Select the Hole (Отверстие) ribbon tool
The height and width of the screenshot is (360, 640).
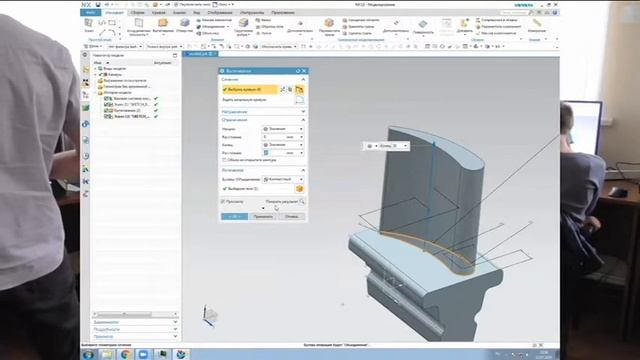[184, 25]
